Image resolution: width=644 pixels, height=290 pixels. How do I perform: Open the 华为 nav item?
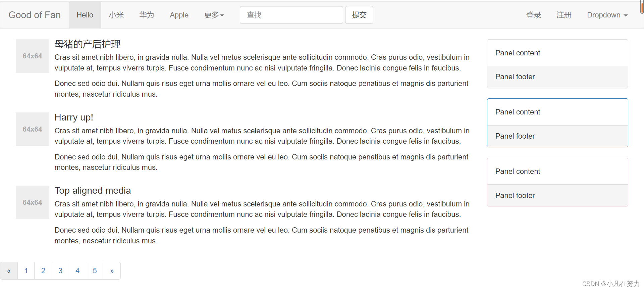tap(147, 15)
